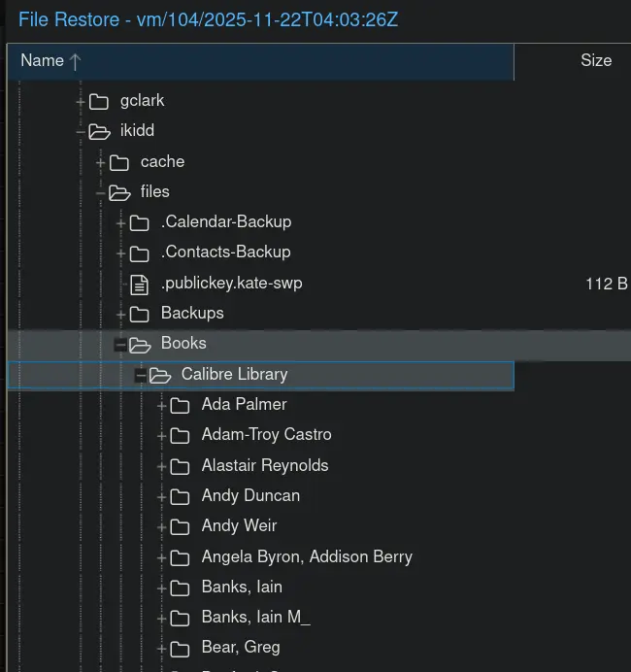Click the Ada Palmer folder icon
Viewport: 631px width, 672px height.
click(x=181, y=405)
